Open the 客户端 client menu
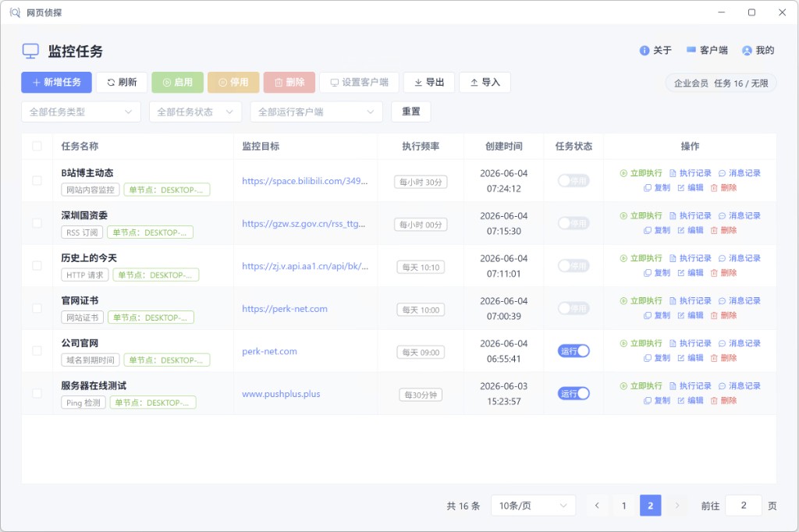 707,51
